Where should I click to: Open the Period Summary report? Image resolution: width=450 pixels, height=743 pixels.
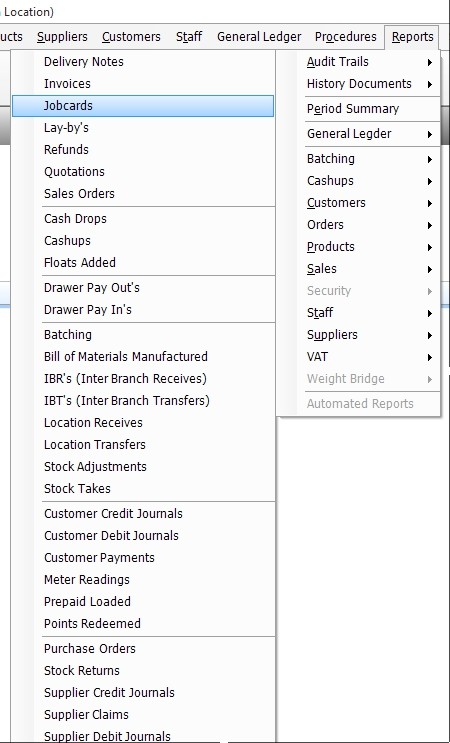coord(369,109)
